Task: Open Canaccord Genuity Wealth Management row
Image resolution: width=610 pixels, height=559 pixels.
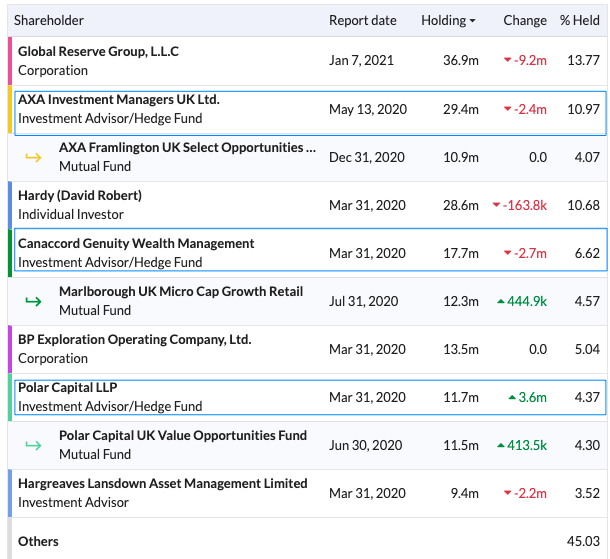Action: (x=310, y=249)
